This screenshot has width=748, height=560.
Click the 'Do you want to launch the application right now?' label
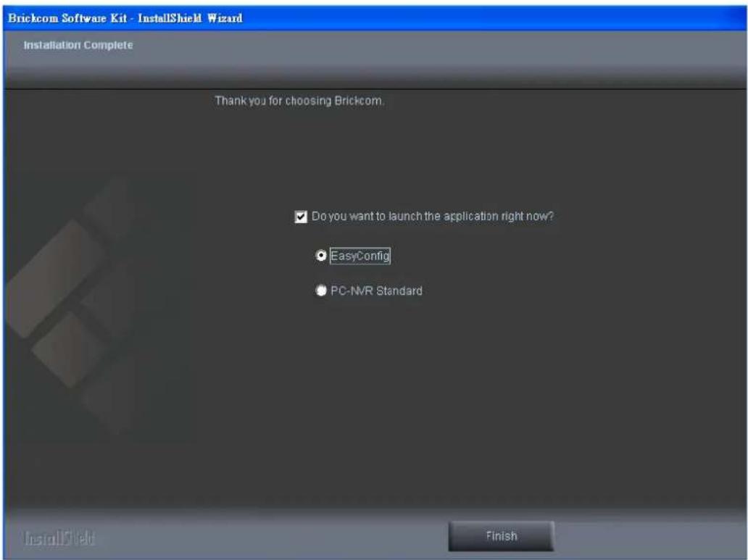(x=432, y=217)
